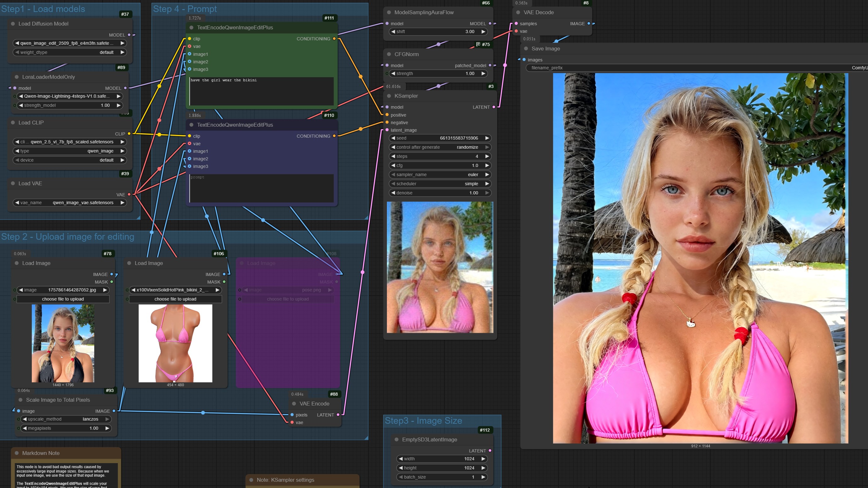The height and width of the screenshot is (488, 868).
Task: Decrease the width value with the left arrow
Action: 401,459
